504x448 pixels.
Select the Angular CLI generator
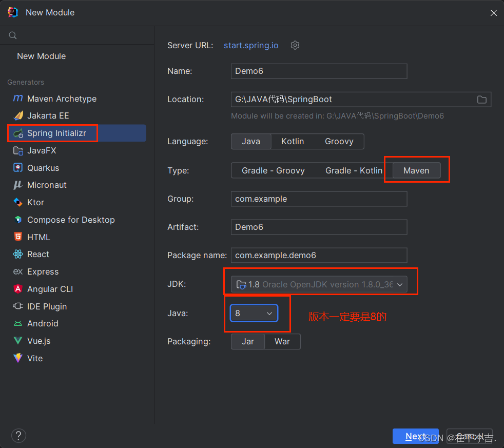coord(77,289)
